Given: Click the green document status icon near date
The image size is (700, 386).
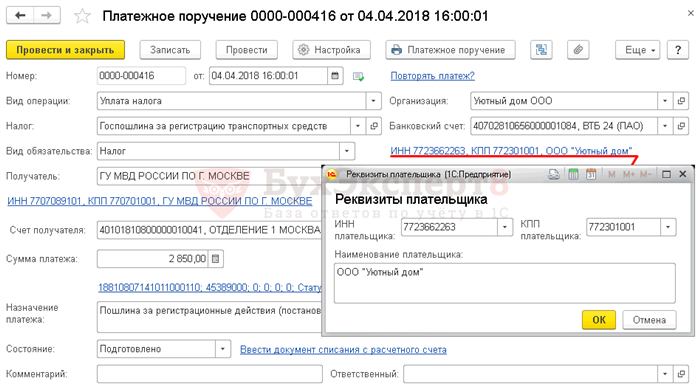Looking at the screenshot, I should [358, 77].
